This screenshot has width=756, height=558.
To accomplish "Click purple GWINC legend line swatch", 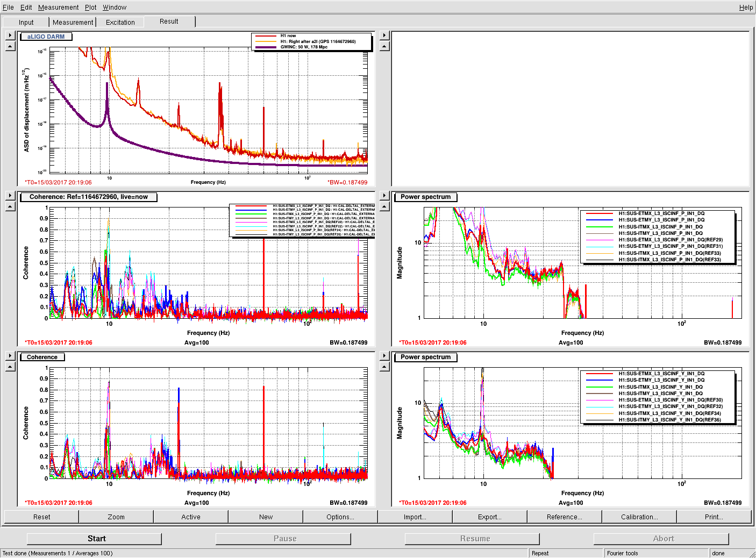I will coord(265,47).
